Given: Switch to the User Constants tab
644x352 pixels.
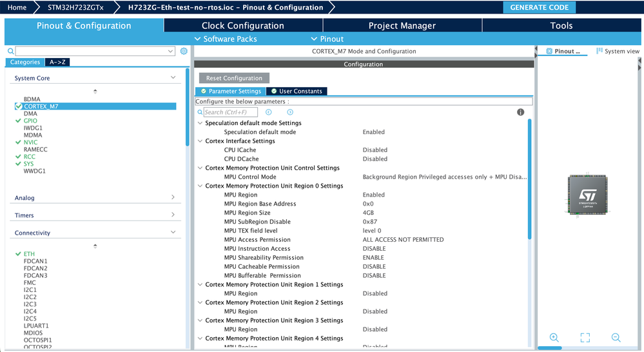Looking at the screenshot, I should coord(297,91).
